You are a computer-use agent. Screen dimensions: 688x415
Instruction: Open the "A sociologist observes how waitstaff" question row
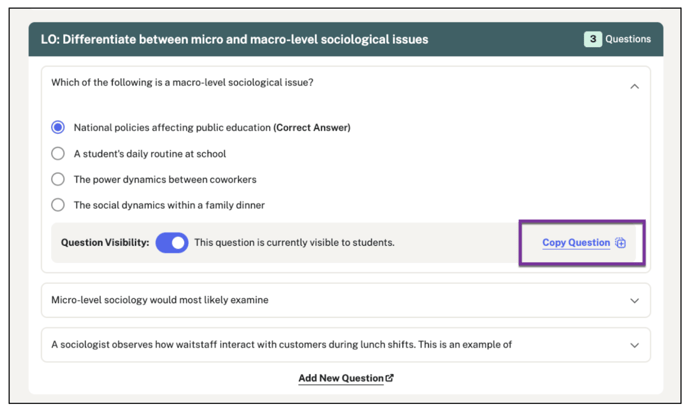point(281,345)
